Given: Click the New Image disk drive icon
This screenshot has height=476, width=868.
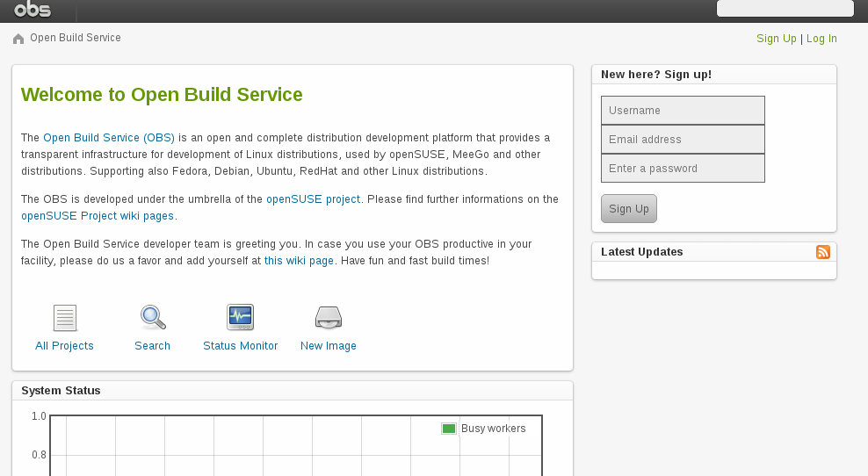Looking at the screenshot, I should (329, 317).
